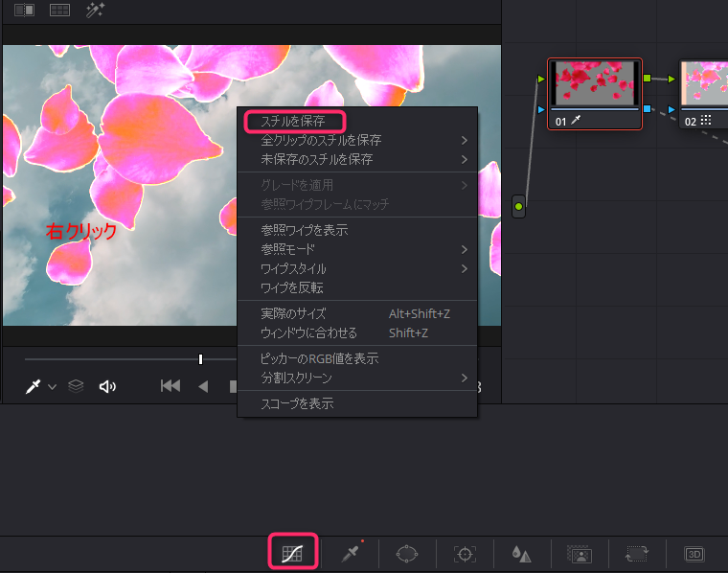Play in reverse button
This screenshot has width=728, height=573.
(203, 386)
